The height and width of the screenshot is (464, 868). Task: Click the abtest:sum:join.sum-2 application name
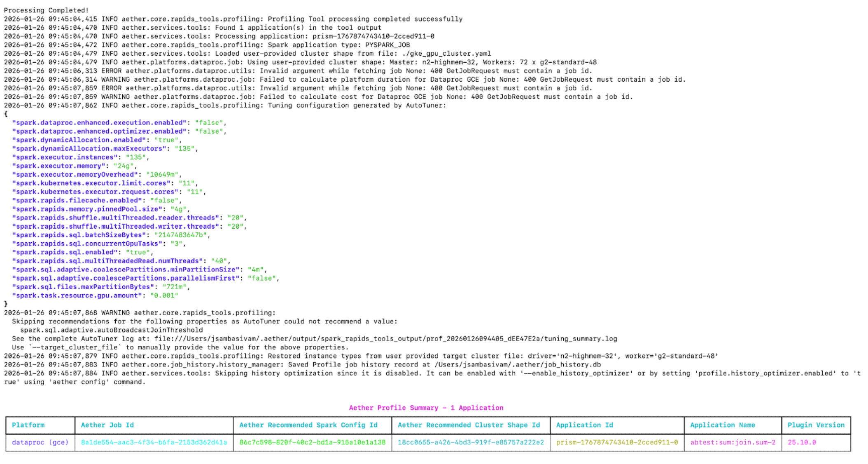(x=733, y=442)
